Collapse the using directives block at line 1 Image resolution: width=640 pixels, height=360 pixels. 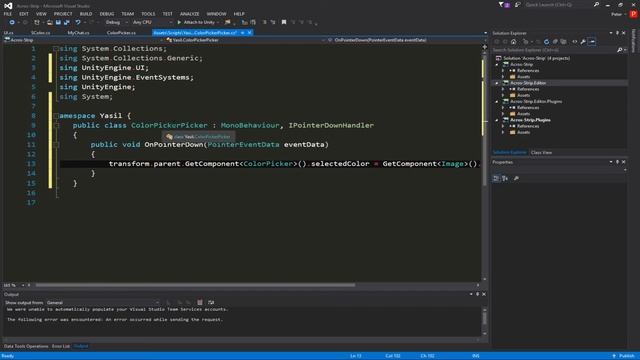coord(56,49)
